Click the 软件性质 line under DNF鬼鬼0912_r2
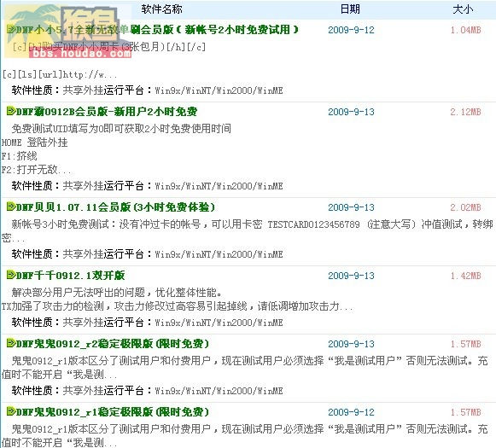This screenshot has width=496, height=448. [x=147, y=391]
